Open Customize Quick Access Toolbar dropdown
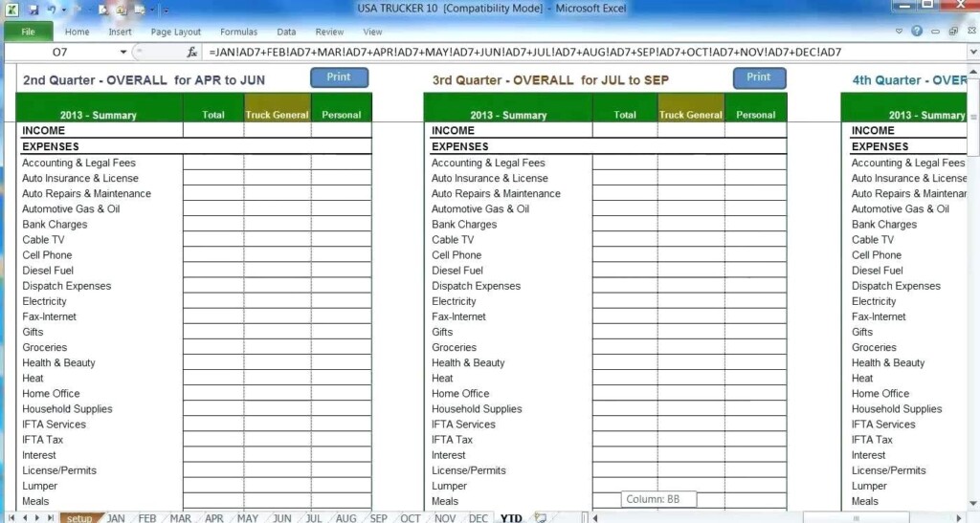The image size is (980, 523). click(166, 11)
